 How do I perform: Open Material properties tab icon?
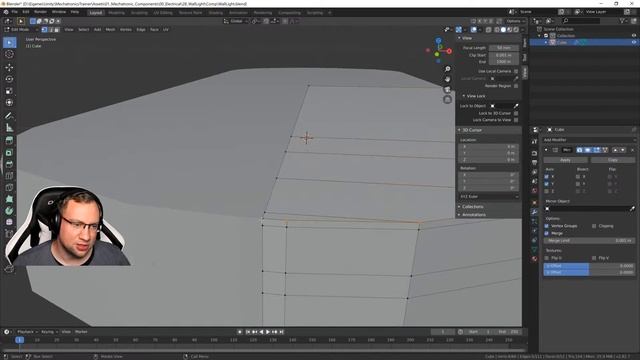click(x=534, y=258)
